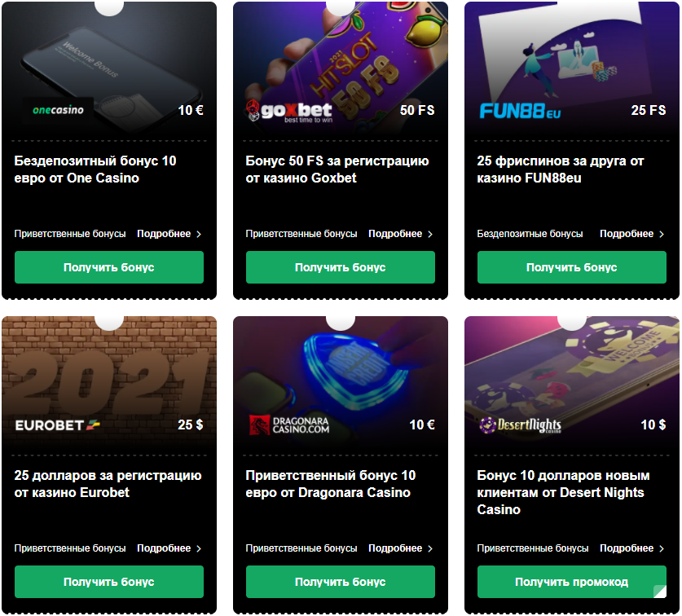Image resolution: width=682 pixels, height=616 pixels.
Task: Click the FUN88eu logo
Action: coord(520,112)
